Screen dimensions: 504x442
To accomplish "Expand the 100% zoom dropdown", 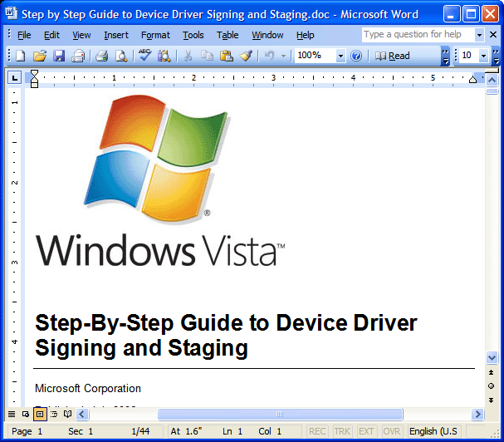I will click(x=340, y=56).
